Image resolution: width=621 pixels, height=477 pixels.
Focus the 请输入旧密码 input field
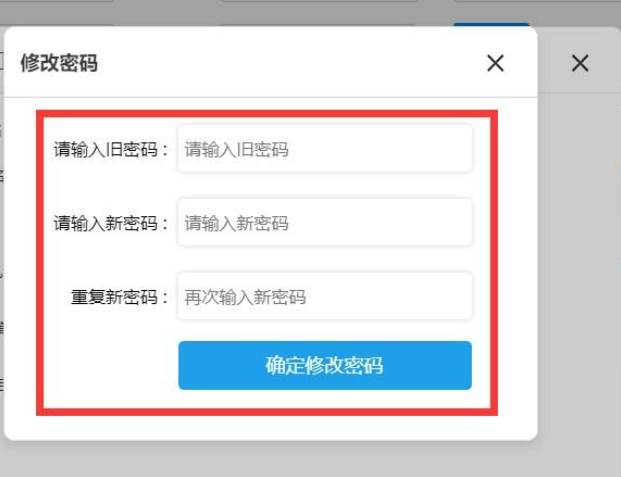click(325, 149)
